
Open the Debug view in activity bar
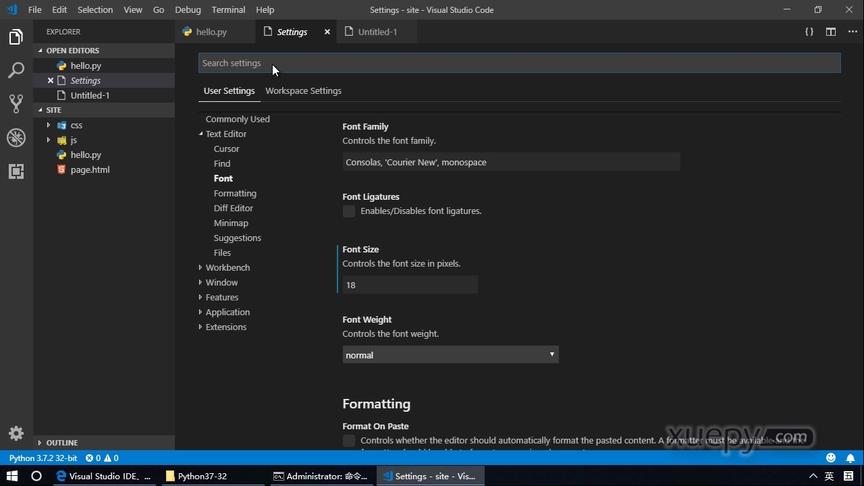(16, 137)
